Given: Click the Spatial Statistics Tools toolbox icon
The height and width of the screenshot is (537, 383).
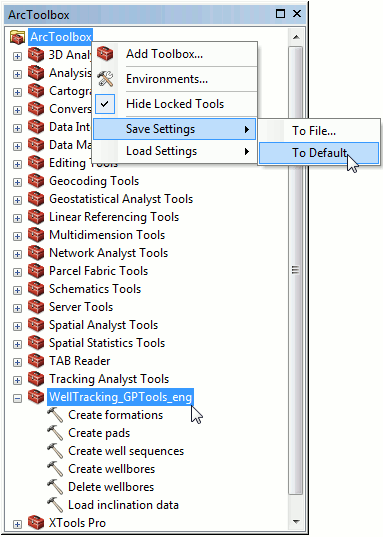Looking at the screenshot, I should click(x=36, y=343).
